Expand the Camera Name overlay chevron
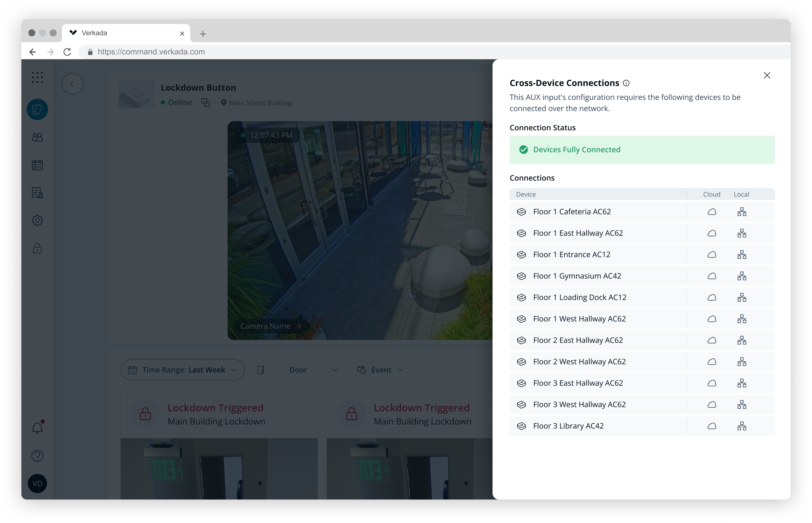 [299, 326]
